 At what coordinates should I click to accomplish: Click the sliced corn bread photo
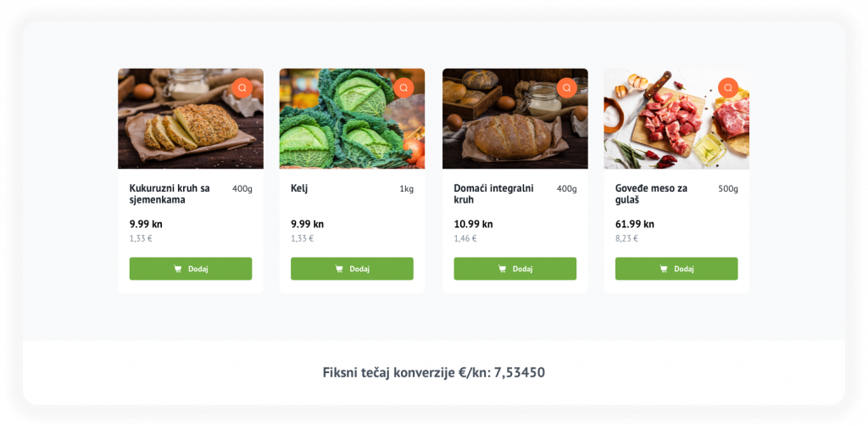(182, 127)
